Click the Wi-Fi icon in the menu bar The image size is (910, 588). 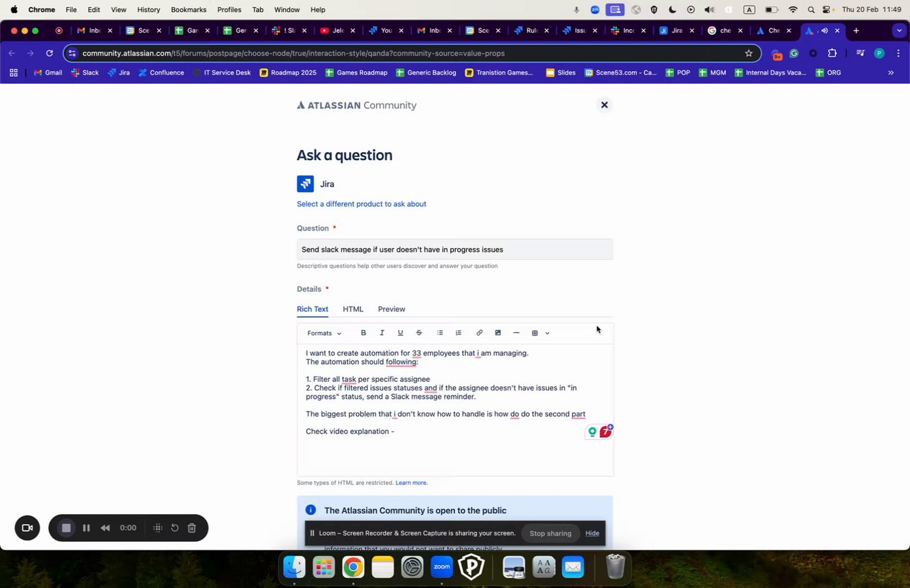(x=793, y=10)
